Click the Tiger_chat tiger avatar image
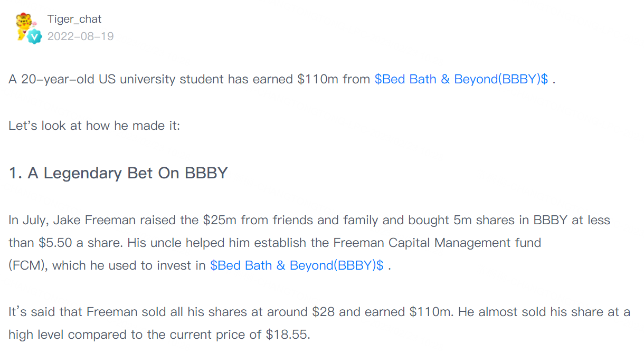Screen dimensions: 644x353 pyautogui.click(x=25, y=24)
